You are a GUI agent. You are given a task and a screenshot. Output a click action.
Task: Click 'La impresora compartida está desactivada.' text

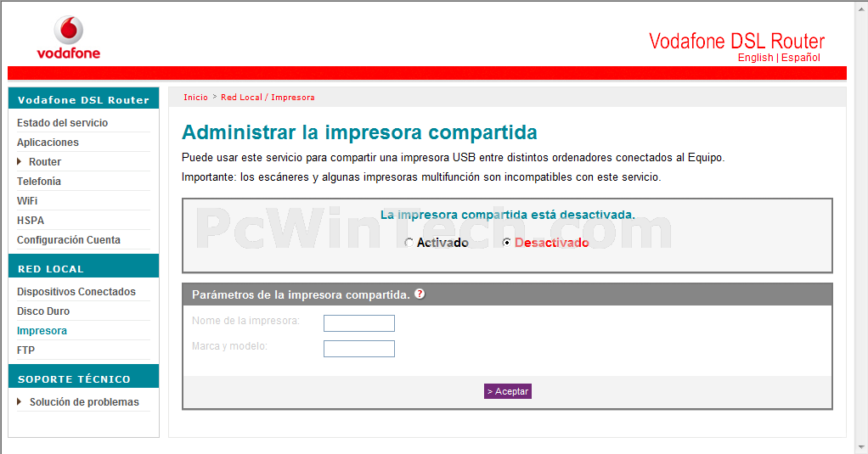(508, 215)
